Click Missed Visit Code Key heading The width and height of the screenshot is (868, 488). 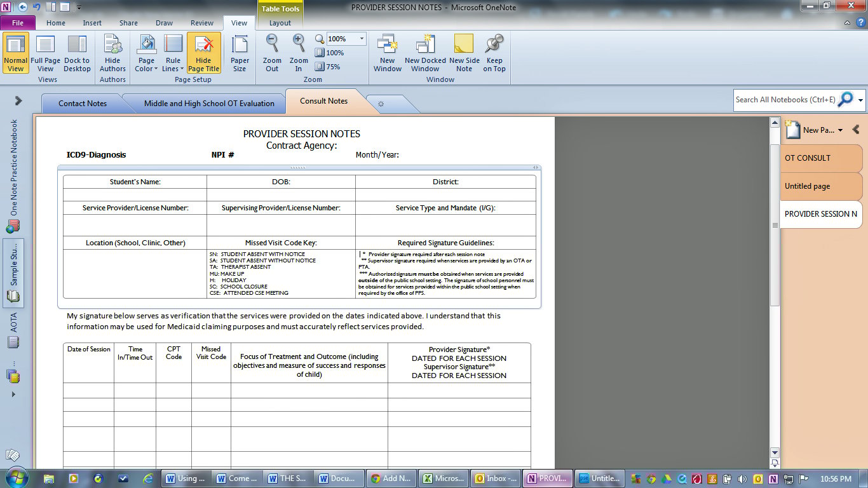click(x=281, y=243)
